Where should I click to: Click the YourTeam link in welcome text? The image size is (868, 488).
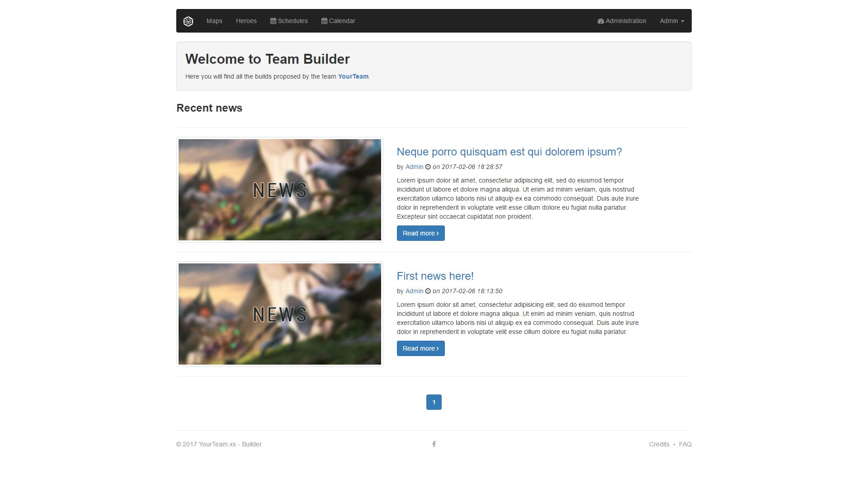(353, 76)
